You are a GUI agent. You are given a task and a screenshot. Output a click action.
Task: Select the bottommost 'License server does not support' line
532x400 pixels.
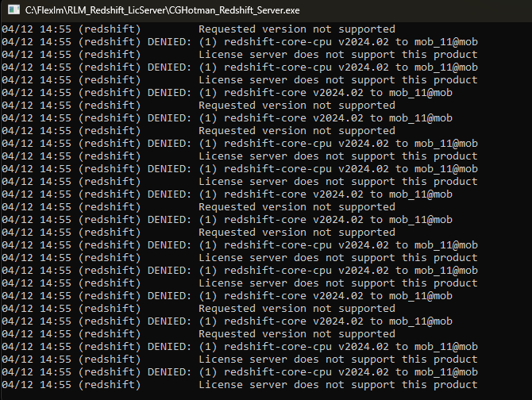point(240,385)
